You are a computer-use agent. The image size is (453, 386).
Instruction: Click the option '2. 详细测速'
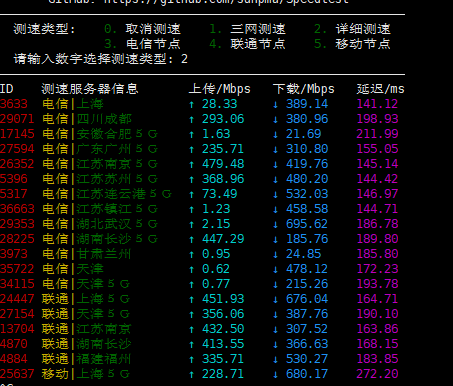point(352,29)
